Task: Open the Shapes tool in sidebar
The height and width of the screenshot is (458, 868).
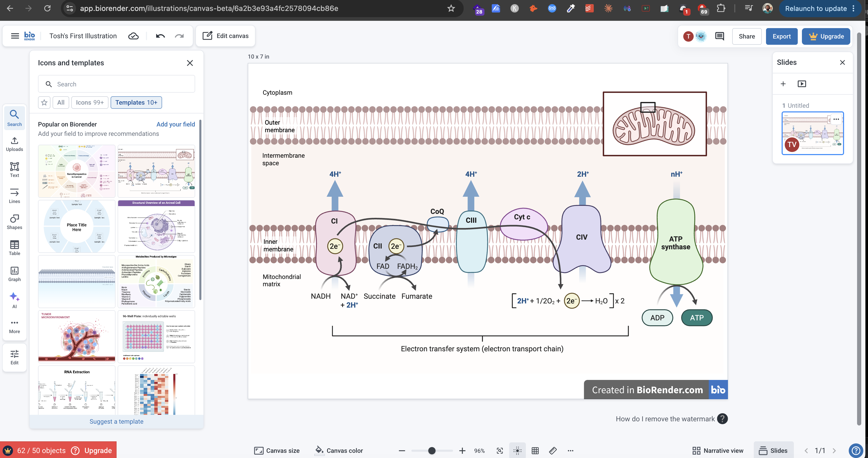Action: pos(14,222)
